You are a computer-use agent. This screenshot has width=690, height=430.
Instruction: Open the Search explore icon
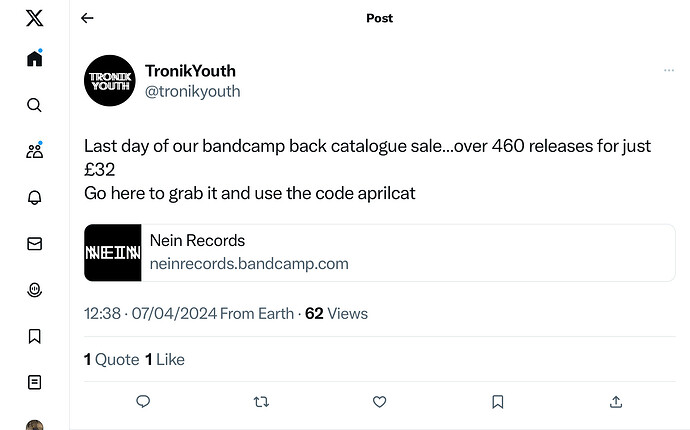pyautogui.click(x=34, y=105)
